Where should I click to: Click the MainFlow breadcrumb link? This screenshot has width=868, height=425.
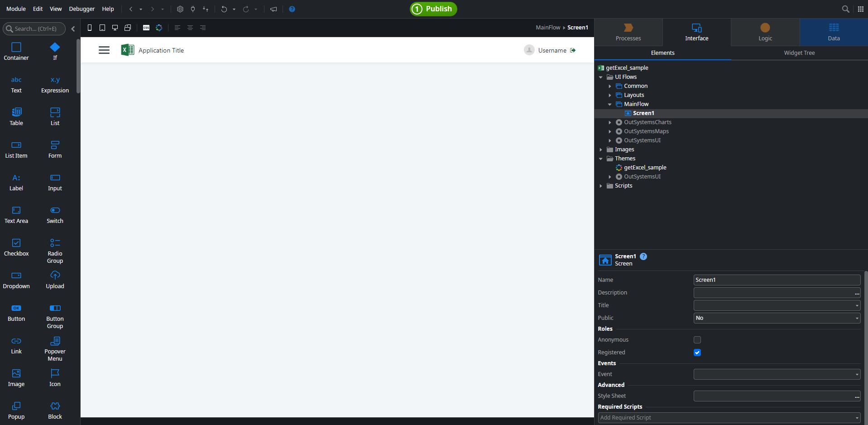point(548,28)
